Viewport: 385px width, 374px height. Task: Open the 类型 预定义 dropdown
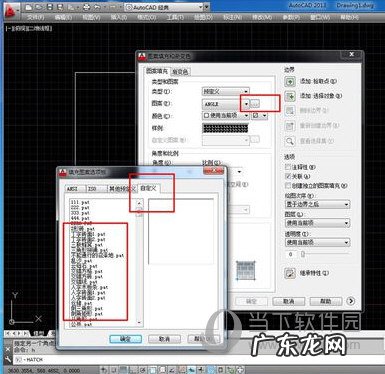click(225, 91)
